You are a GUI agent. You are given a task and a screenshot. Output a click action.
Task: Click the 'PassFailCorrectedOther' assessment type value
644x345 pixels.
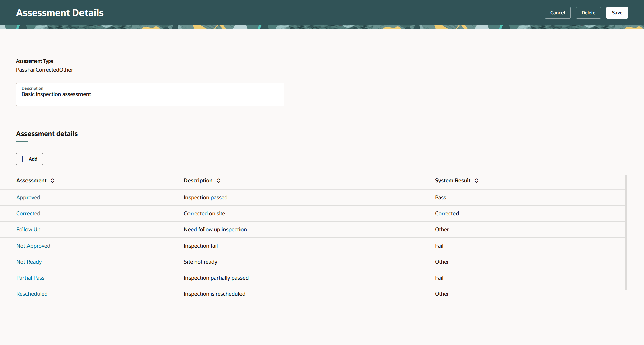pyautogui.click(x=45, y=70)
